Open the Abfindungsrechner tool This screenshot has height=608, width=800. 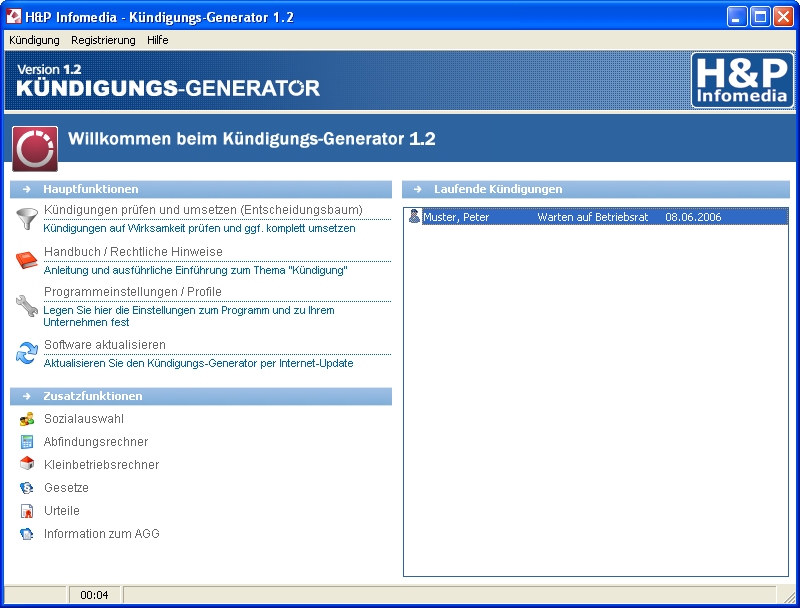[x=96, y=442]
